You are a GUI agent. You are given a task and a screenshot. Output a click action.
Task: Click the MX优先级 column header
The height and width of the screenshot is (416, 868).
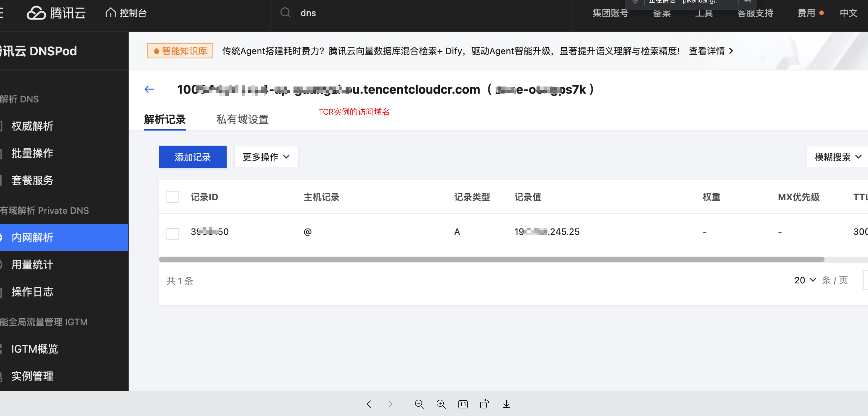pos(799,197)
